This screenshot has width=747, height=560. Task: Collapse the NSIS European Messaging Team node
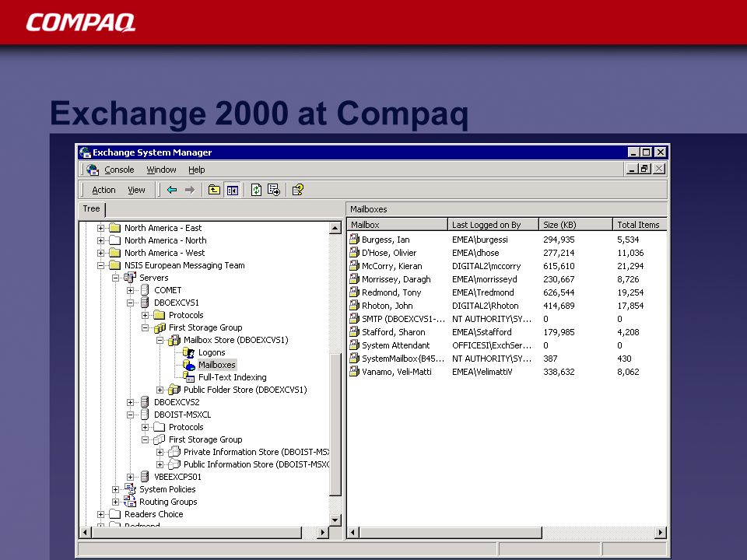click(100, 265)
